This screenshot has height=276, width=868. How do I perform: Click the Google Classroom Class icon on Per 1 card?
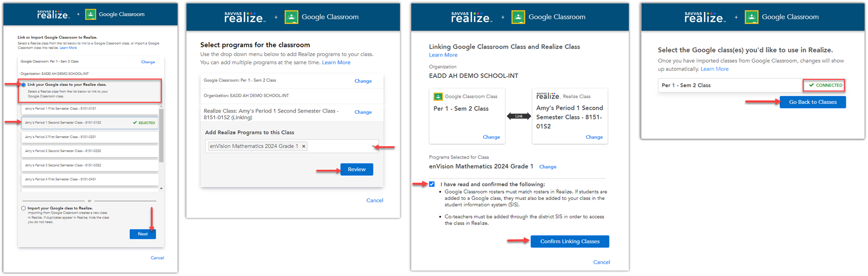(x=438, y=96)
